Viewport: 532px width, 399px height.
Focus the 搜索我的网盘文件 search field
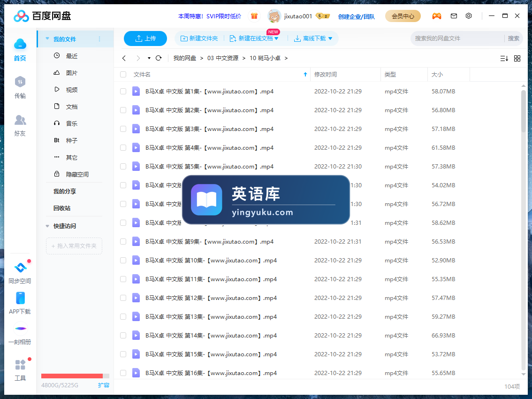pos(457,38)
